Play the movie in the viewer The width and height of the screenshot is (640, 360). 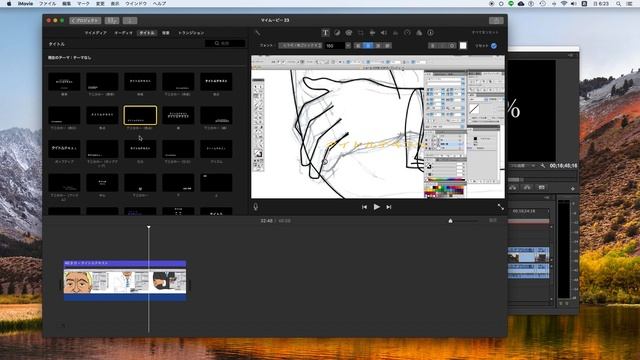[x=376, y=207]
